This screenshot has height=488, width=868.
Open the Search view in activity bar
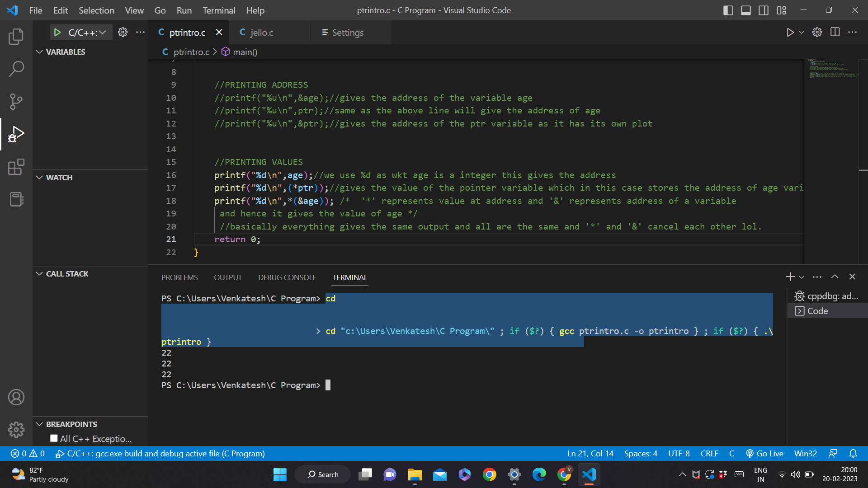(x=16, y=69)
